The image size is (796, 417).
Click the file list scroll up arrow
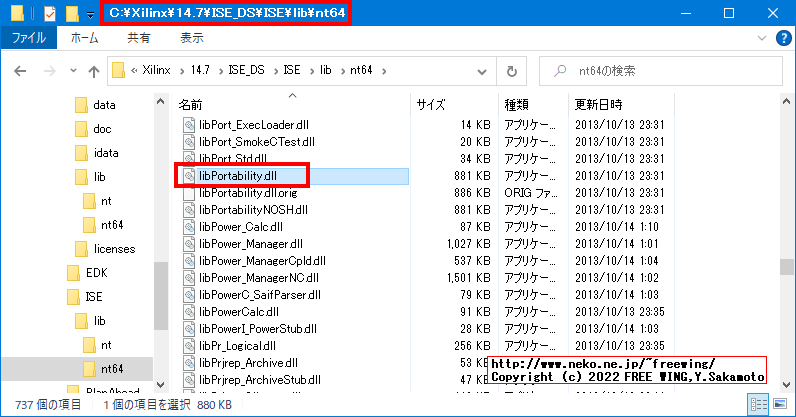[787, 102]
